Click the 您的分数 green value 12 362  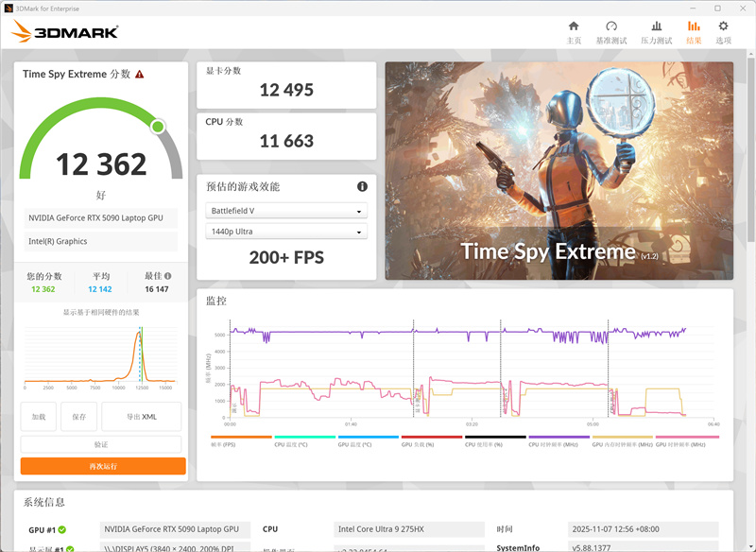[x=43, y=289]
